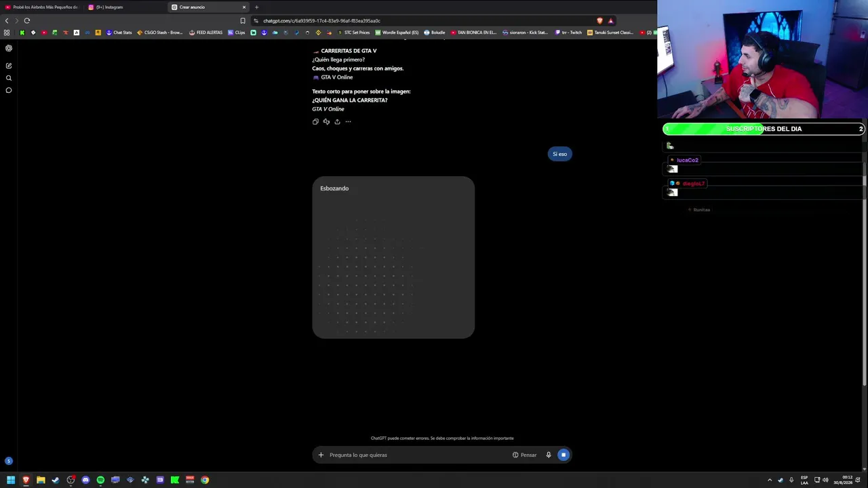The width and height of the screenshot is (868, 488).
Task: Open the browser apps grid in bookmarks bar
Action: pyautogui.click(x=7, y=33)
